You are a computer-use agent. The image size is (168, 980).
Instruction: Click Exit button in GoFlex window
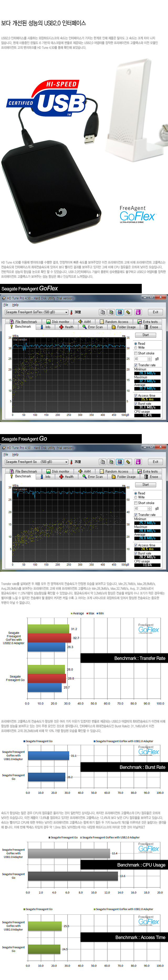155,312
